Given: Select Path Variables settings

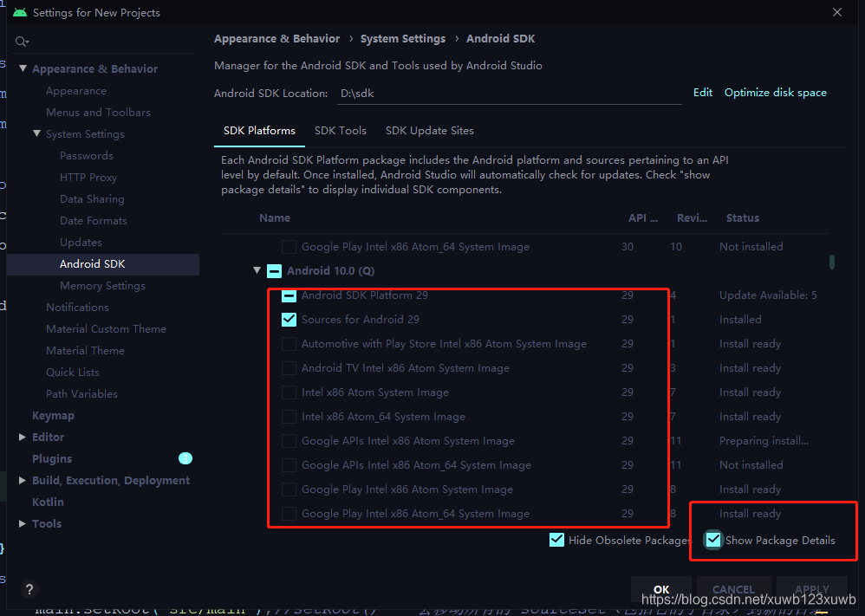Looking at the screenshot, I should (81, 393).
